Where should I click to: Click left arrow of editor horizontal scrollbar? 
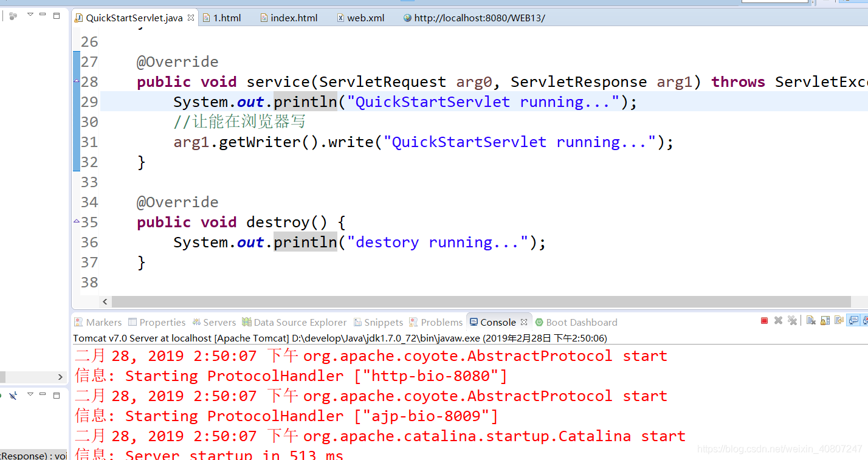point(105,302)
